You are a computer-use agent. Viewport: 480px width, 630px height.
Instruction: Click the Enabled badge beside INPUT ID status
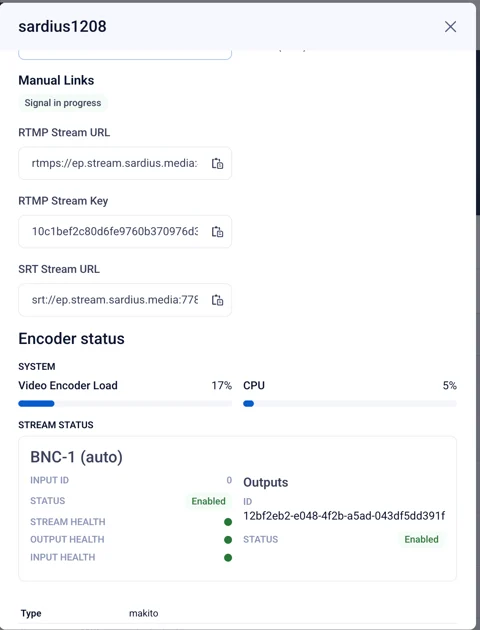click(208, 501)
